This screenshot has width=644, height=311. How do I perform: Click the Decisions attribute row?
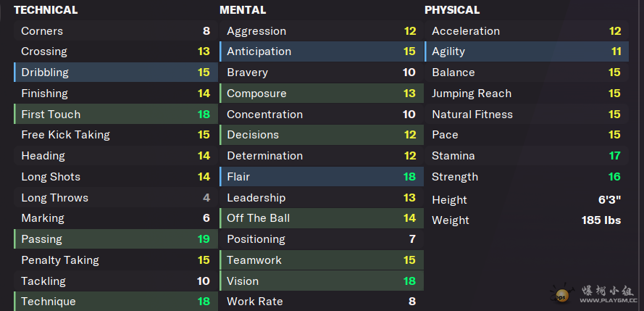click(x=320, y=135)
